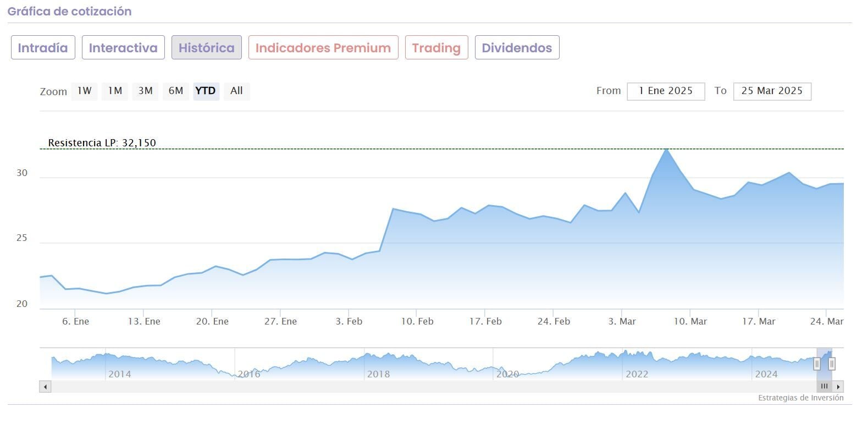Open Indicadores Premium tab
The height and width of the screenshot is (423, 868).
pos(323,48)
